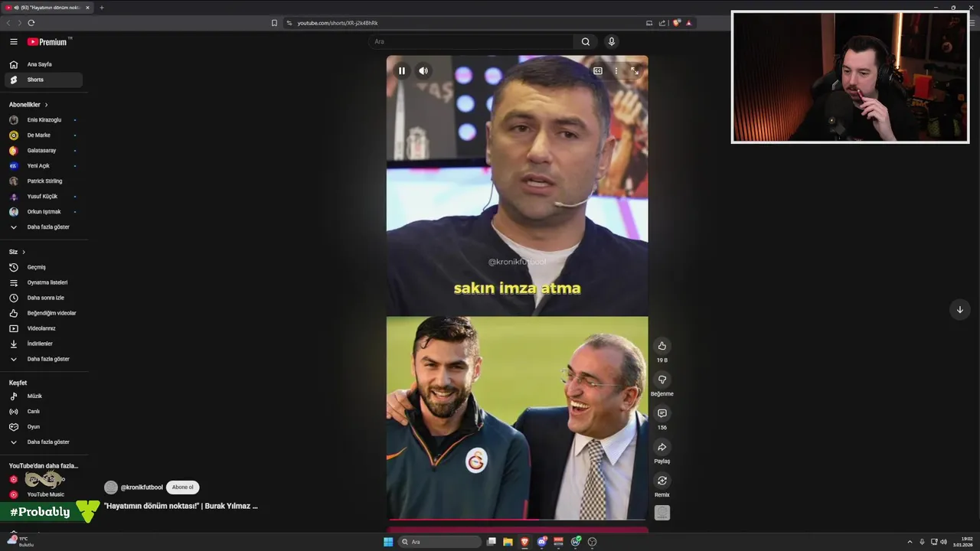Image resolution: width=980 pixels, height=551 pixels.
Task: Open the De Marke channel
Action: 44,135
